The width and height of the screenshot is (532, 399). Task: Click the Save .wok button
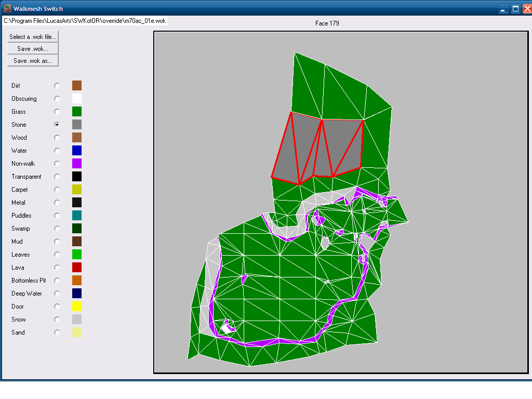pyautogui.click(x=33, y=49)
